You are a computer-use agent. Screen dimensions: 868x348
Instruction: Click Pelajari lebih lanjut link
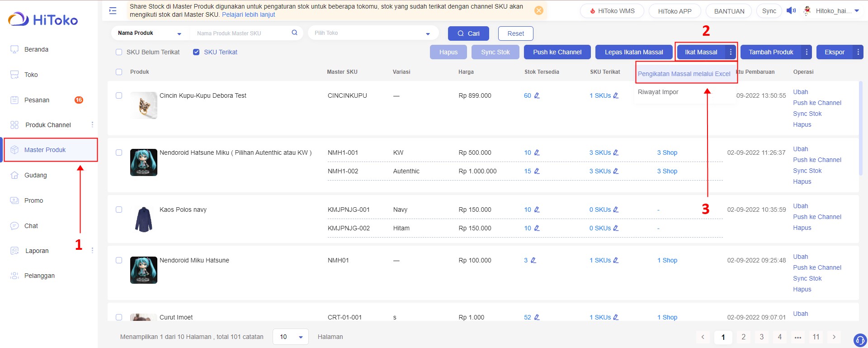pyautogui.click(x=248, y=14)
